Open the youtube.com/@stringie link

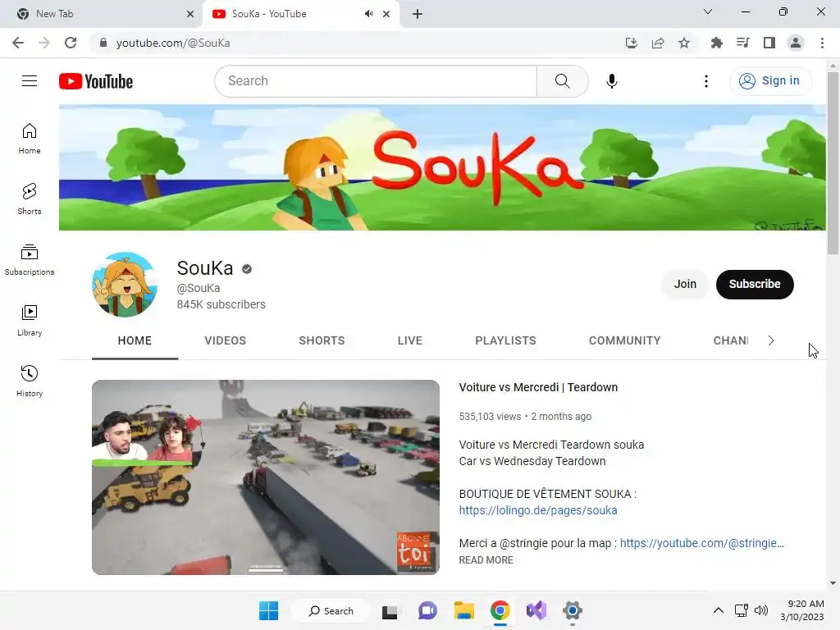(x=702, y=543)
